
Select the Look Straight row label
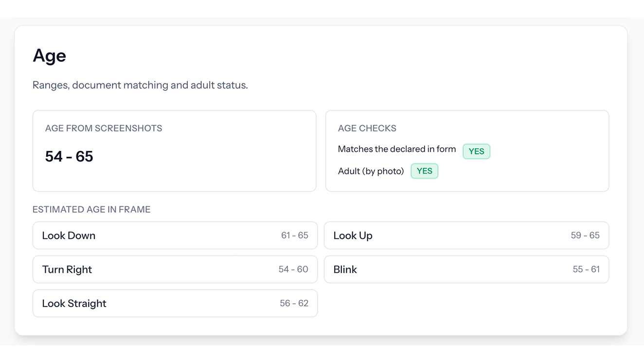74,304
